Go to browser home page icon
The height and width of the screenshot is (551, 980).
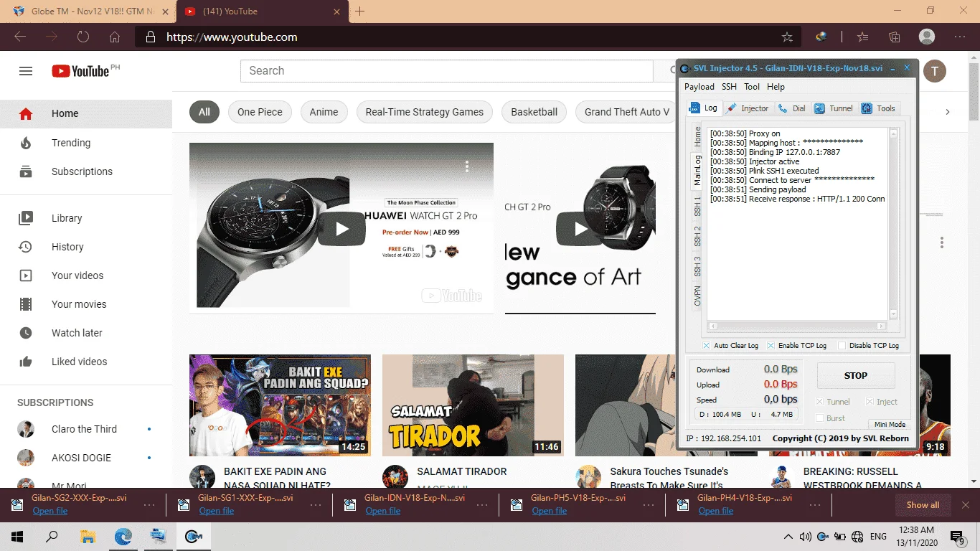pyautogui.click(x=115, y=37)
